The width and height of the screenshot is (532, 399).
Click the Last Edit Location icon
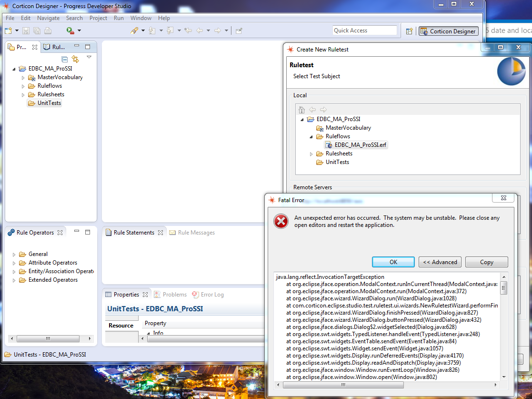(x=188, y=31)
